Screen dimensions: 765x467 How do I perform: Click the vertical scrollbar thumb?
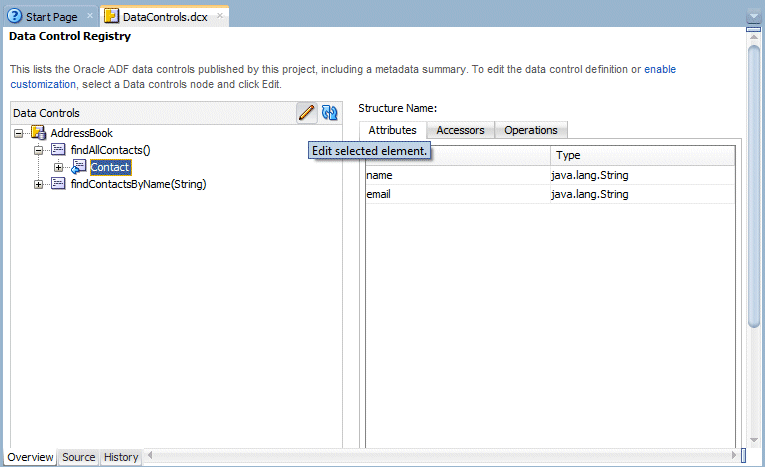coord(754,186)
